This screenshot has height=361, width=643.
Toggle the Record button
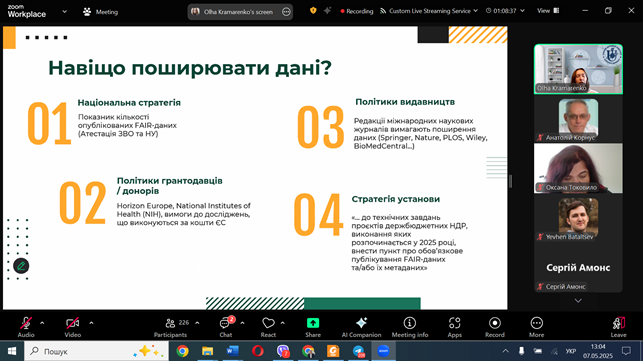point(495,327)
